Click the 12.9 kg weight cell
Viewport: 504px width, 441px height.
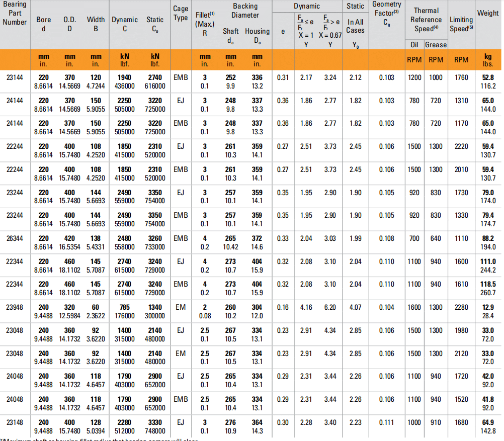pos(488,307)
